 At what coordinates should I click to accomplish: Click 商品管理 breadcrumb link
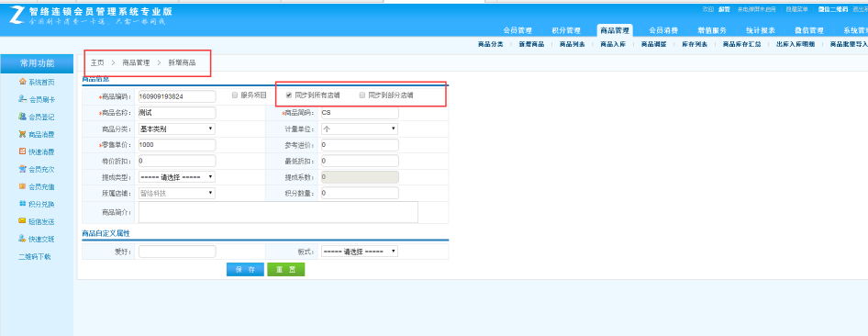pyautogui.click(x=136, y=63)
